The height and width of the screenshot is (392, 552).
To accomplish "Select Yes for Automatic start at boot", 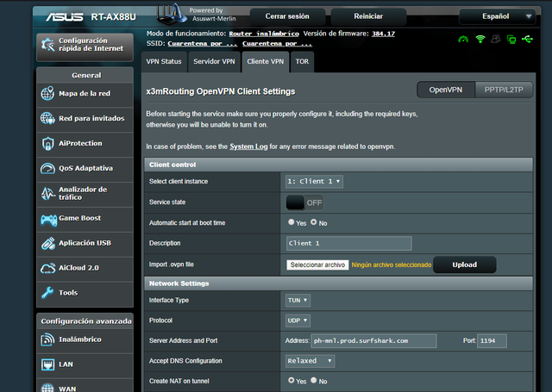I will (x=292, y=222).
